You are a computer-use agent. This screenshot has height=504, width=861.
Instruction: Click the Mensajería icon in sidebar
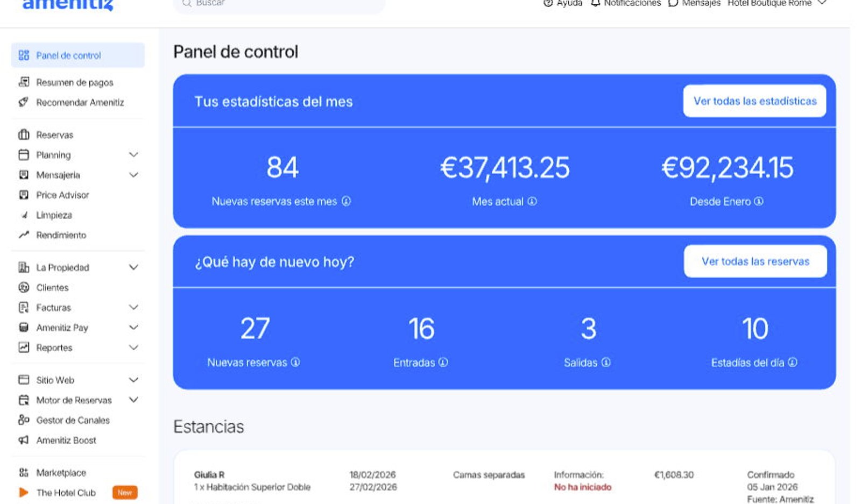click(24, 175)
